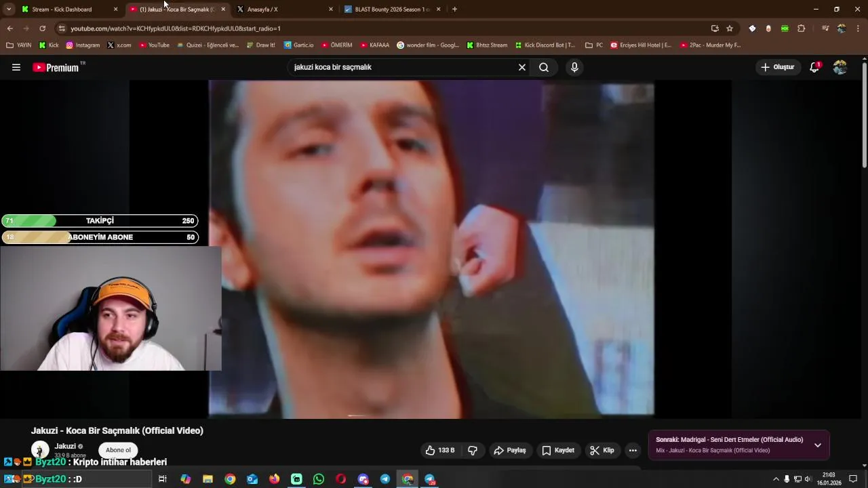
Task: Open the Kick extension icon in toolbar
Action: click(785, 28)
